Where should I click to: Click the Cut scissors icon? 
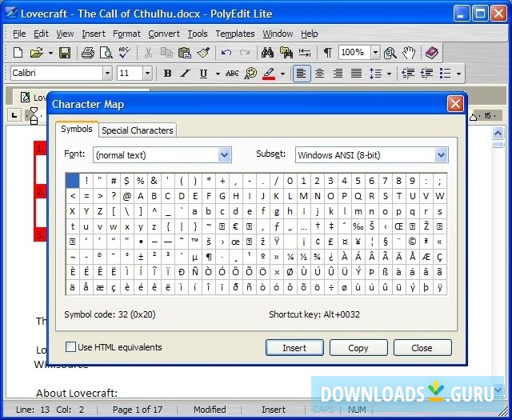point(148,53)
